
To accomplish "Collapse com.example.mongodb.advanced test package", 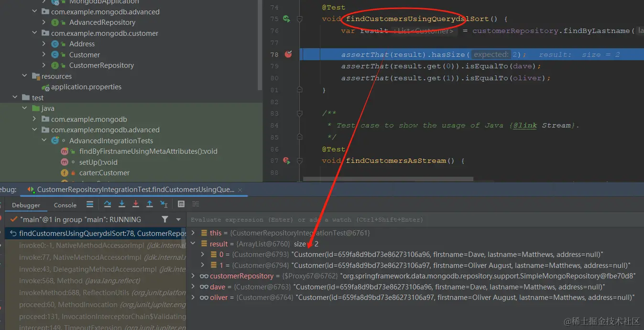I will (34, 130).
